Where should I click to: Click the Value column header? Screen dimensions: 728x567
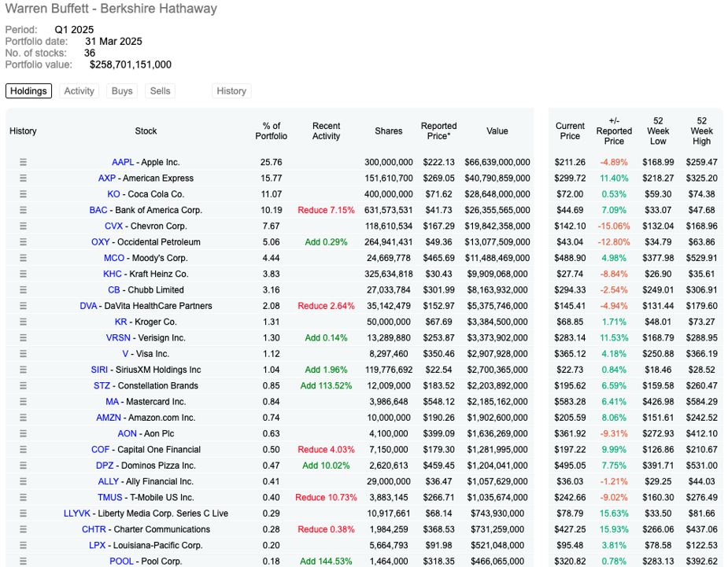[497, 131]
